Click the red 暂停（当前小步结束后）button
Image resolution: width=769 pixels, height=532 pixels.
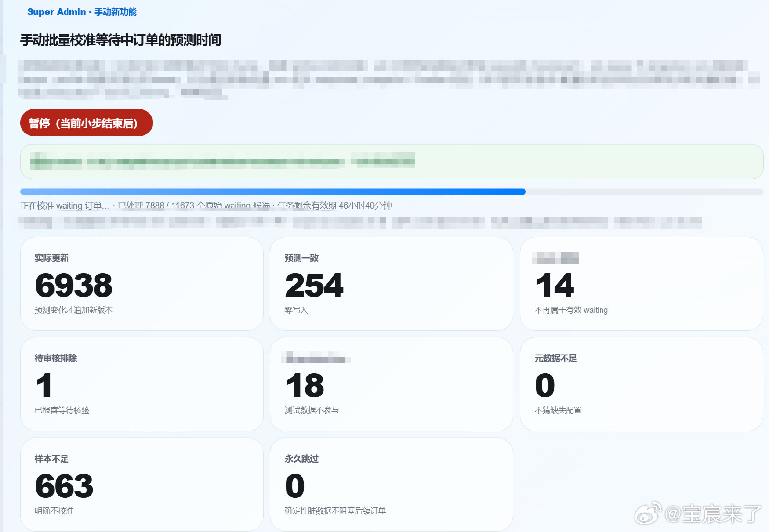(x=86, y=123)
